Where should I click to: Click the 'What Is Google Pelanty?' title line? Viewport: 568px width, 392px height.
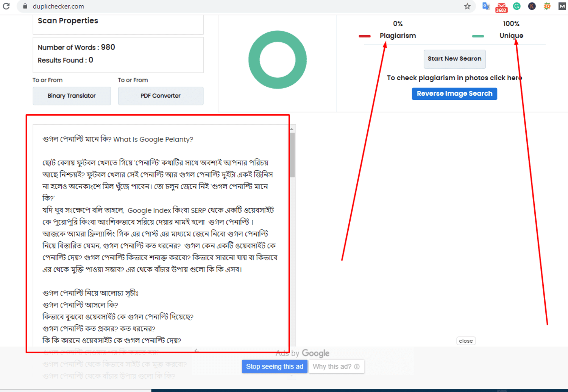pos(118,139)
